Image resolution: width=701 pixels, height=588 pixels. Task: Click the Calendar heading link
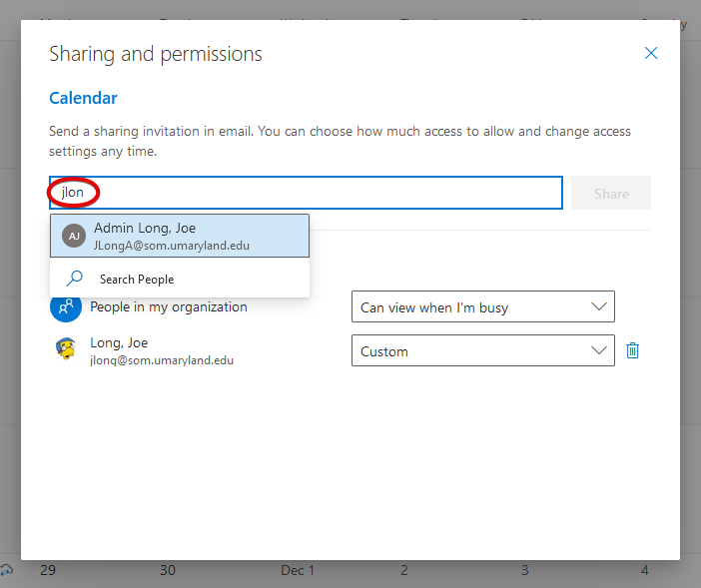tap(83, 98)
